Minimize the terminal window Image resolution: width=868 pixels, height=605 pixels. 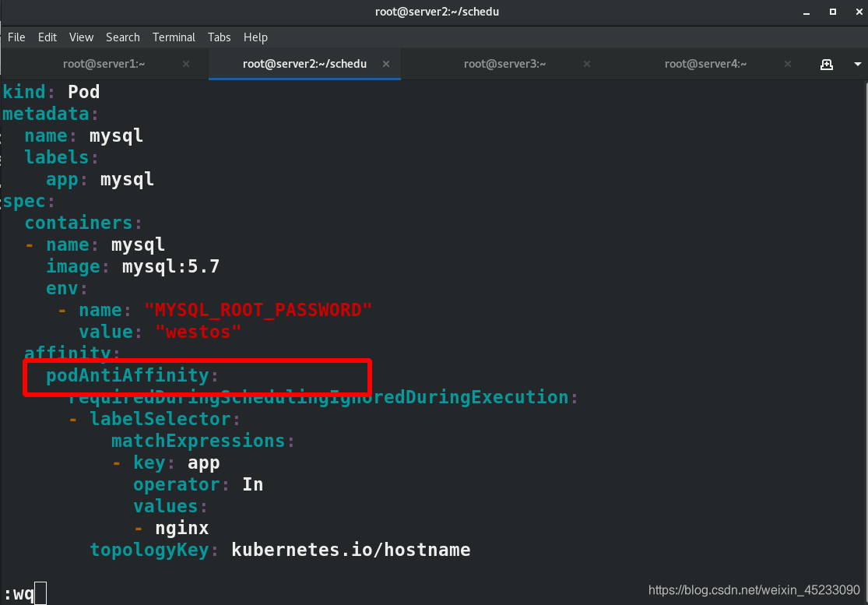point(807,12)
